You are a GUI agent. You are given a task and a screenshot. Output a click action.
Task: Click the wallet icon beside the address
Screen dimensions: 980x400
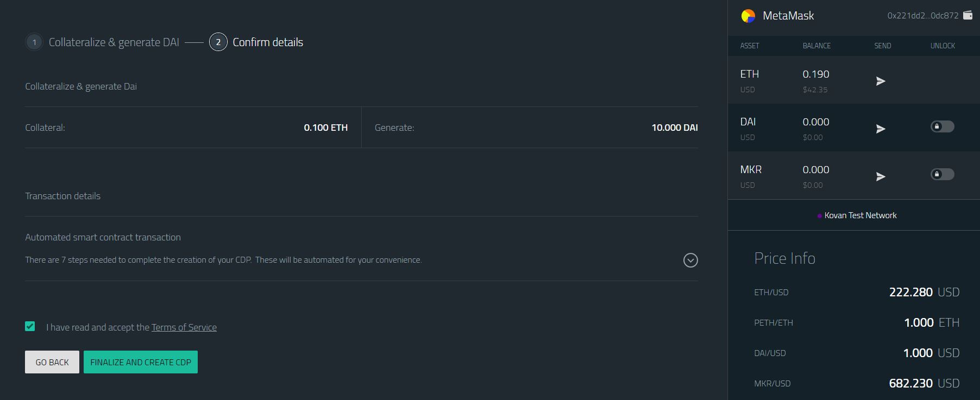(x=968, y=15)
